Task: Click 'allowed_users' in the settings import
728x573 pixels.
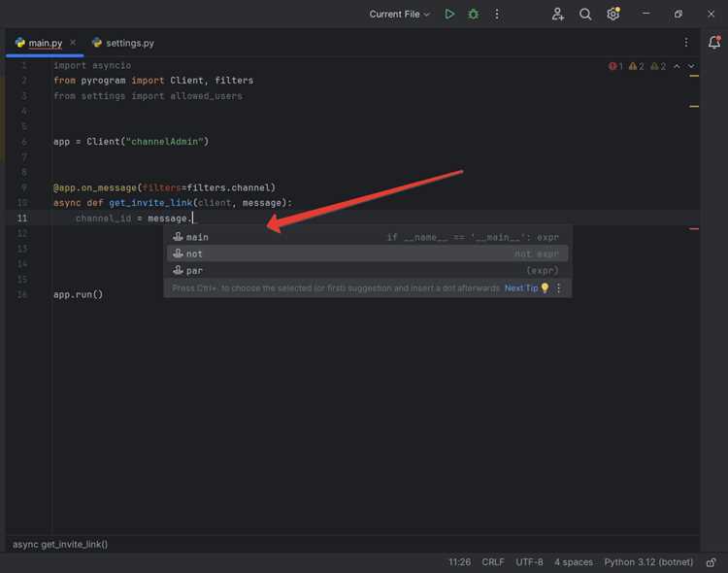Action: (206, 96)
